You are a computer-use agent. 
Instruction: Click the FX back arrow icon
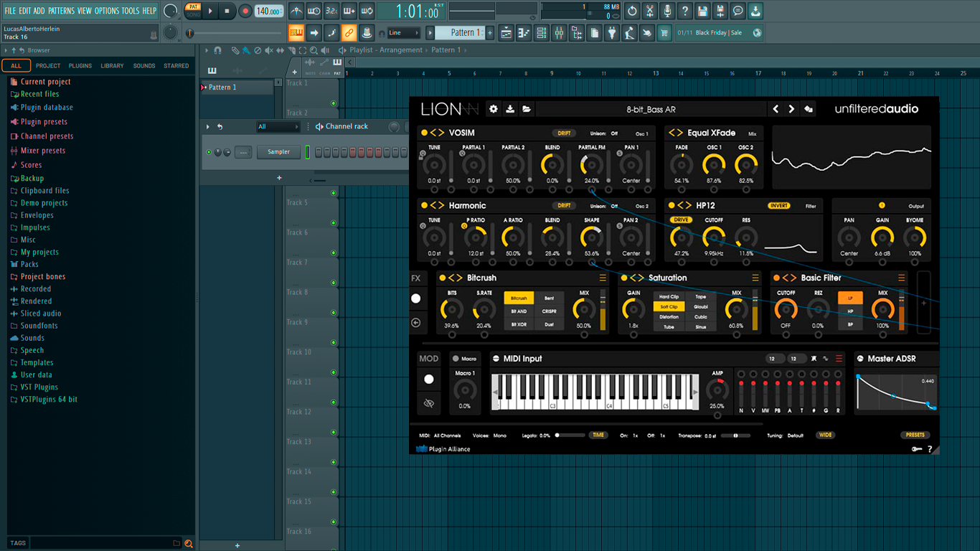tap(416, 322)
